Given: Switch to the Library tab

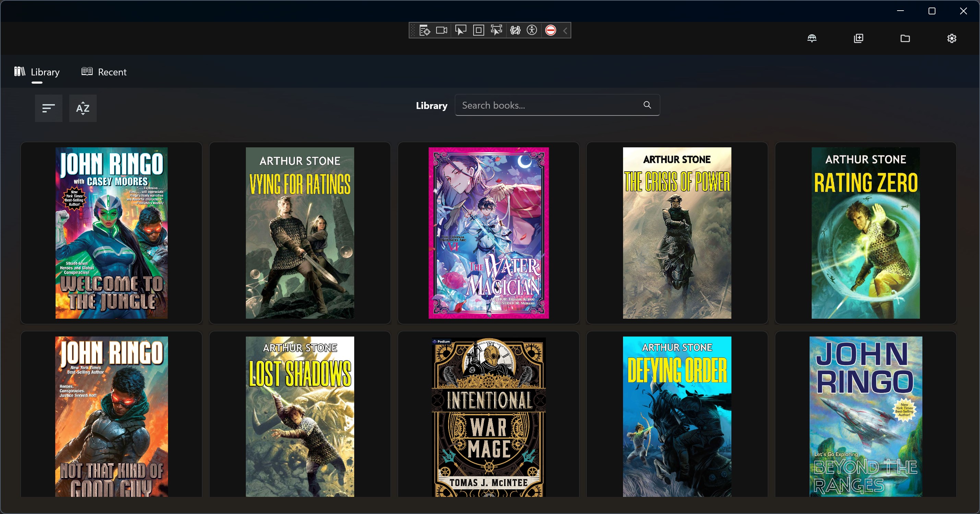Looking at the screenshot, I should pos(37,72).
